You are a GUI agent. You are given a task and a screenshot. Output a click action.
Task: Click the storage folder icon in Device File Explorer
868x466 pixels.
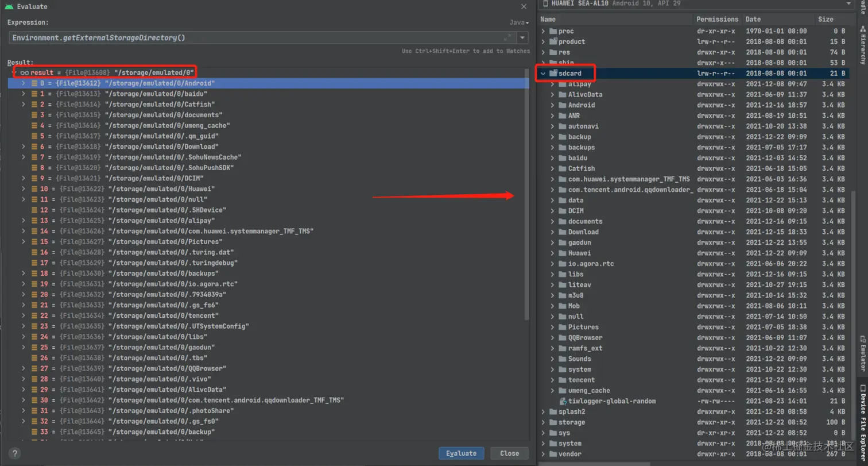(x=553, y=422)
